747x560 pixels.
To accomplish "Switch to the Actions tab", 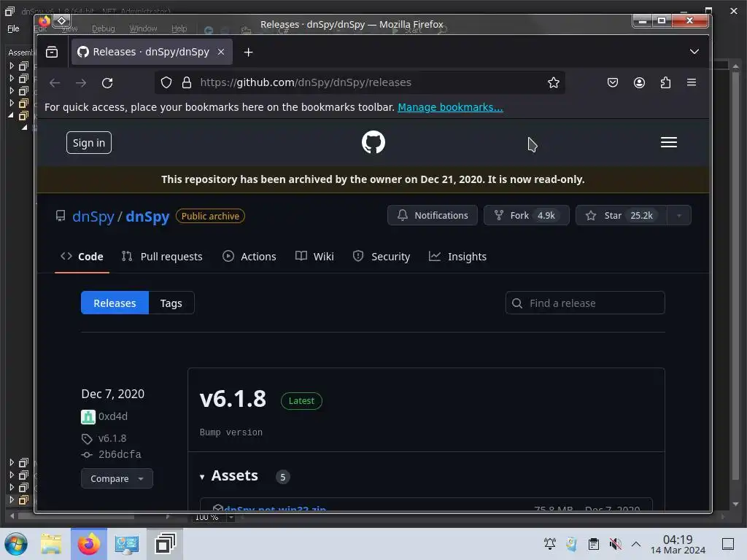I will click(249, 257).
